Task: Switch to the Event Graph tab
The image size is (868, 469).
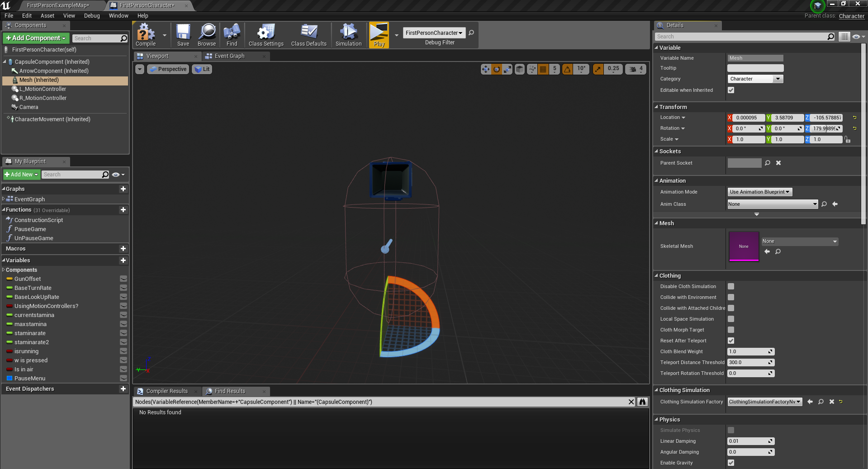Action: click(x=229, y=56)
